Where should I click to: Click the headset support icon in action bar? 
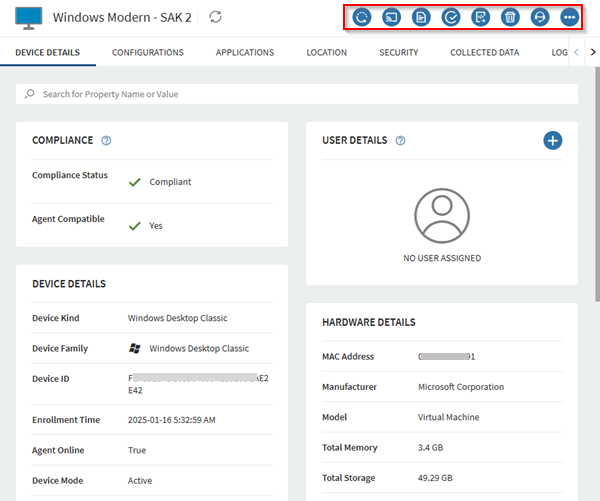pos(540,17)
